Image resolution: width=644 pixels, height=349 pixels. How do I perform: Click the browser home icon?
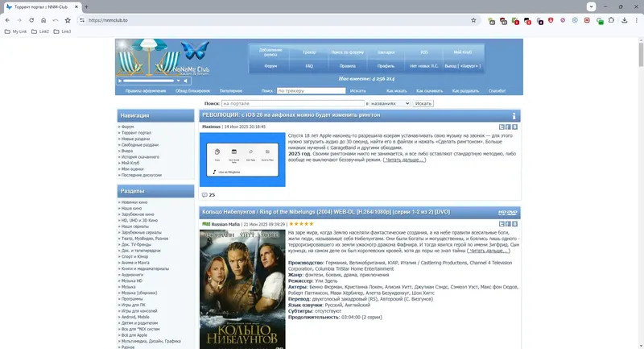pyautogui.click(x=43, y=20)
